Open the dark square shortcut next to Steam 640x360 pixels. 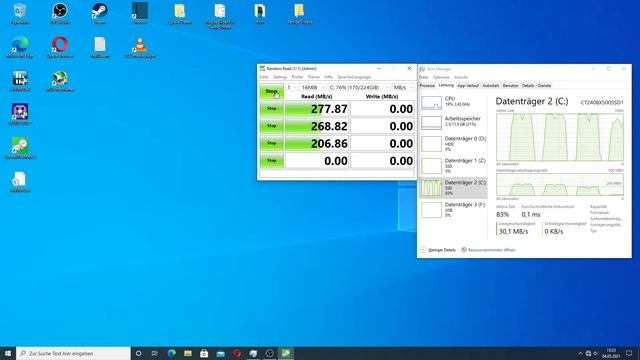point(140,13)
